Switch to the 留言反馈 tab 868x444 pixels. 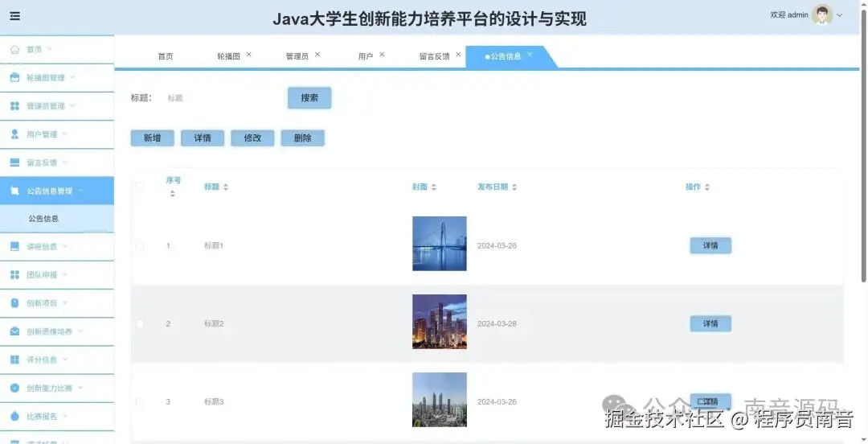pyautogui.click(x=435, y=56)
